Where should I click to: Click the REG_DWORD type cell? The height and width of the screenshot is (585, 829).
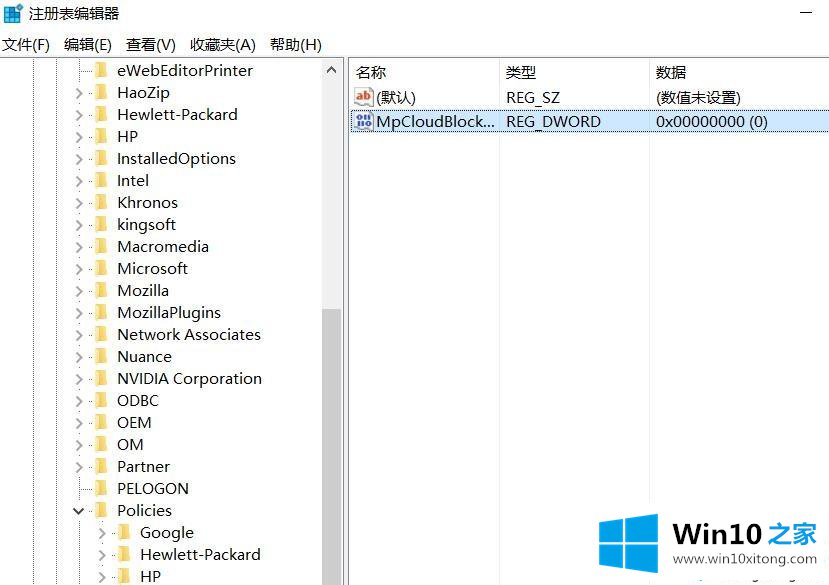point(553,122)
